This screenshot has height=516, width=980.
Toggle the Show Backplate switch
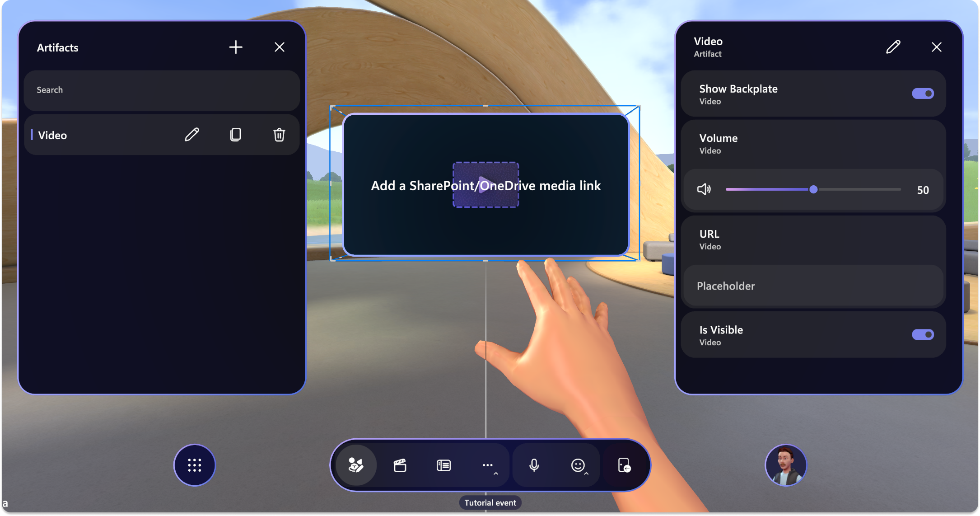tap(923, 94)
